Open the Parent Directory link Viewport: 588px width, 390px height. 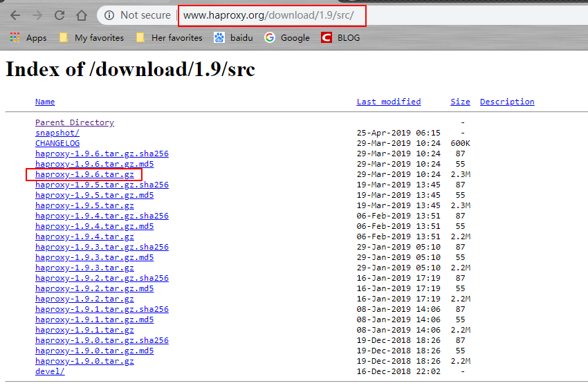75,122
